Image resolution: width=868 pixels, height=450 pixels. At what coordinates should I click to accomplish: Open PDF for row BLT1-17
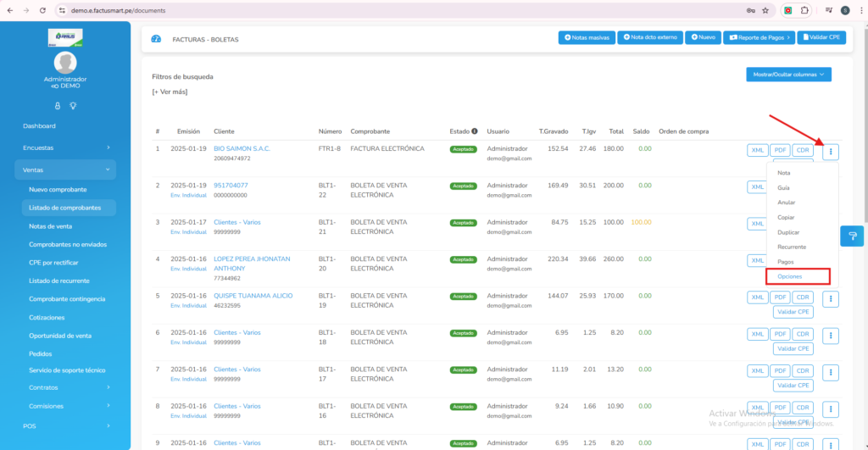pos(780,371)
